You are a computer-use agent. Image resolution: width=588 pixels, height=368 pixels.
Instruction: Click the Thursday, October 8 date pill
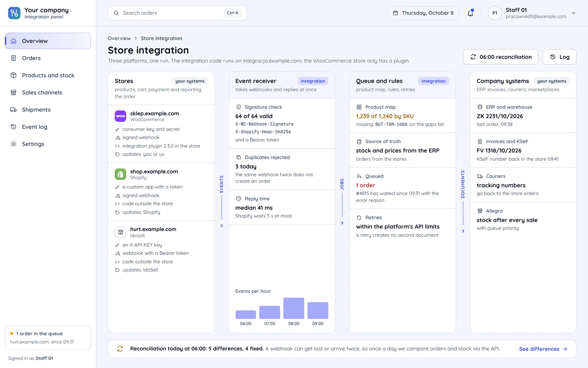[423, 13]
